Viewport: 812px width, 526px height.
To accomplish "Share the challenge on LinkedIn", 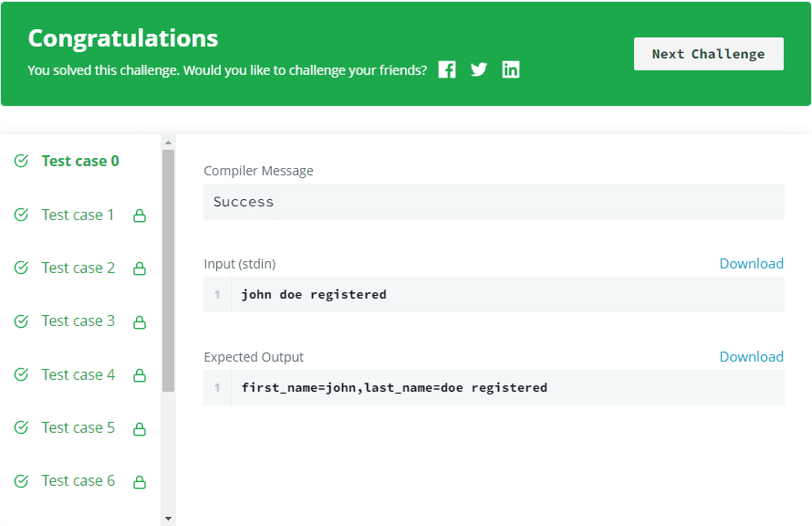I will point(511,69).
